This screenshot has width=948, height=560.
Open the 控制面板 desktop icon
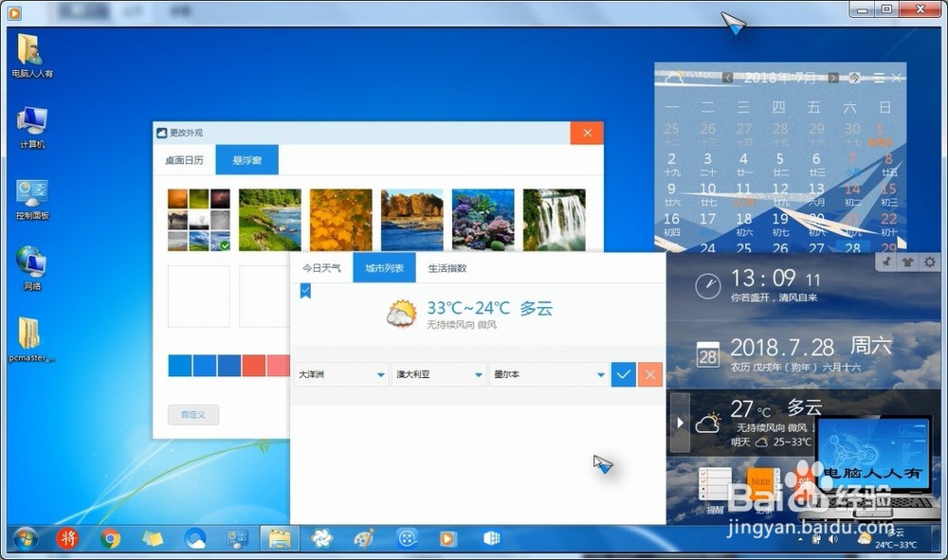pos(31,199)
